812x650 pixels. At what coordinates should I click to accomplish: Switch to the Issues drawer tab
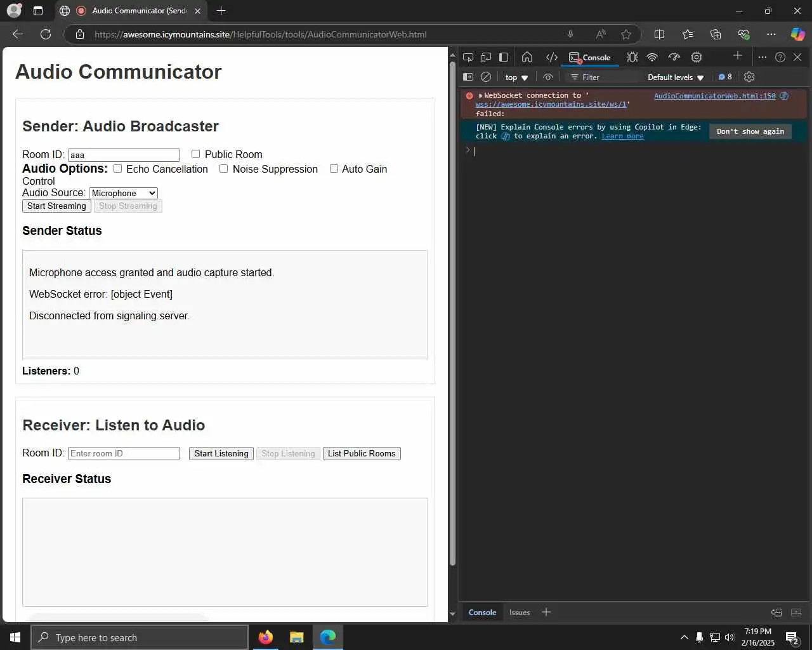tap(520, 613)
